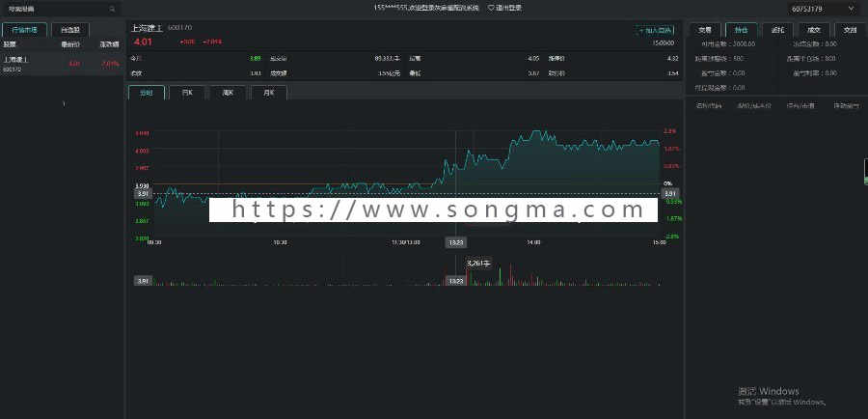868x419 pixels.
Task: Open the 成交 deals tab
Action: pos(814,31)
